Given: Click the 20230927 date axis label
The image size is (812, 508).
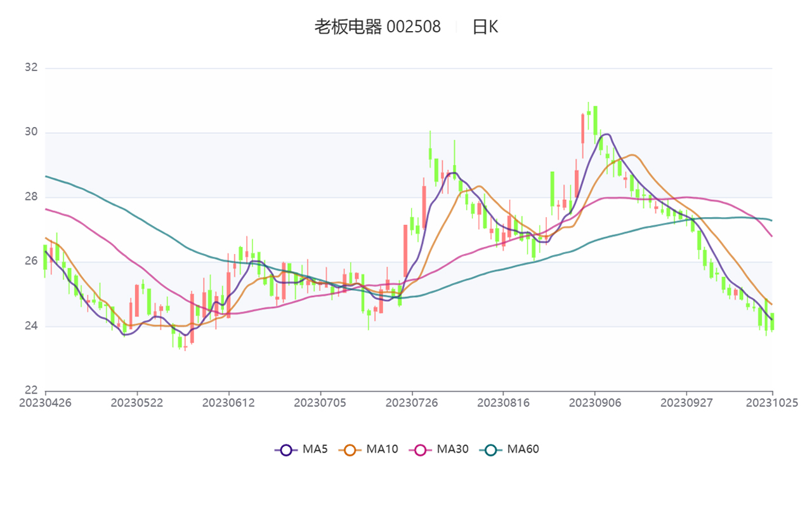Looking at the screenshot, I should [686, 403].
